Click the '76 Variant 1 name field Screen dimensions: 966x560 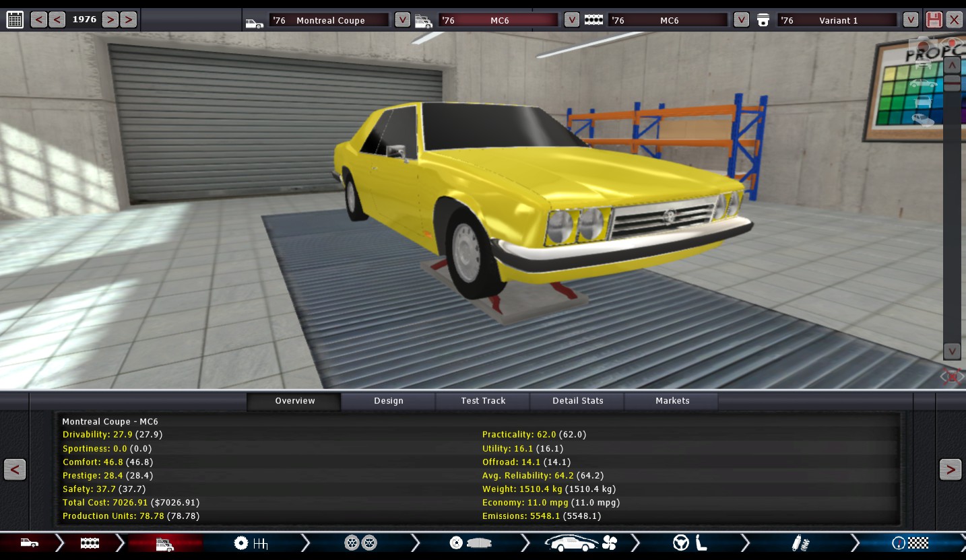point(837,20)
